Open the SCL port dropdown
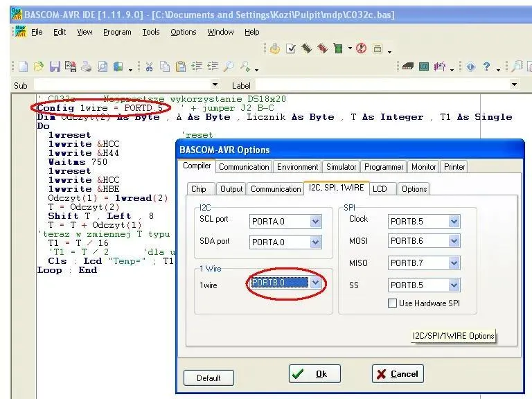The width and height of the screenshot is (532, 399). click(315, 222)
